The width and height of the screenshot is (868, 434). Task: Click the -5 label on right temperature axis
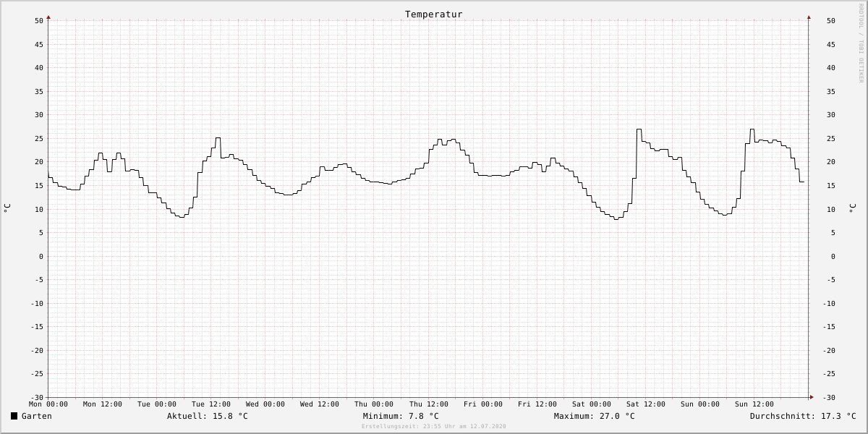[830, 280]
